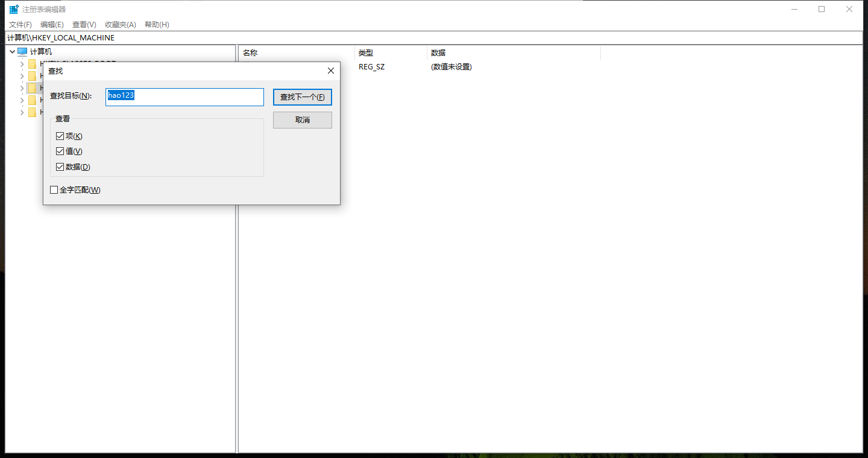Expand the bottom hive in the tree
The image size is (868, 458).
click(x=22, y=112)
